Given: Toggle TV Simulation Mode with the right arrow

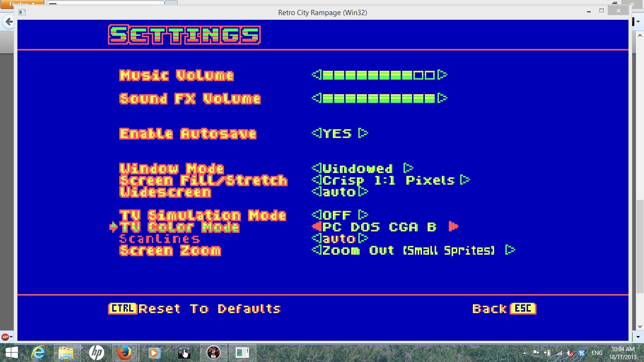Looking at the screenshot, I should 363,215.
